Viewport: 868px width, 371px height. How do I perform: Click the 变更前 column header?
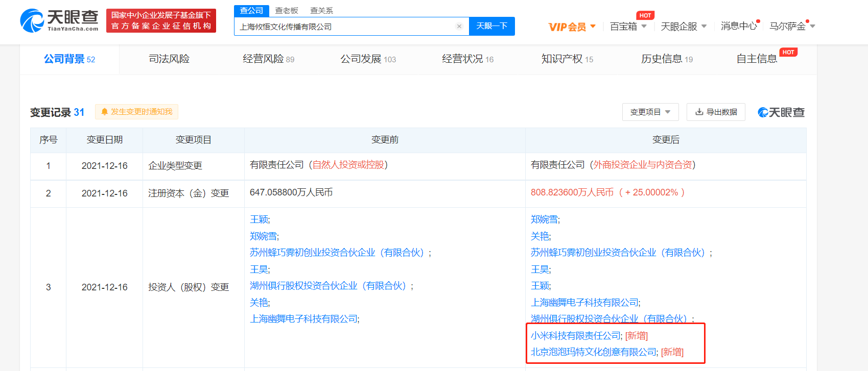point(385,140)
